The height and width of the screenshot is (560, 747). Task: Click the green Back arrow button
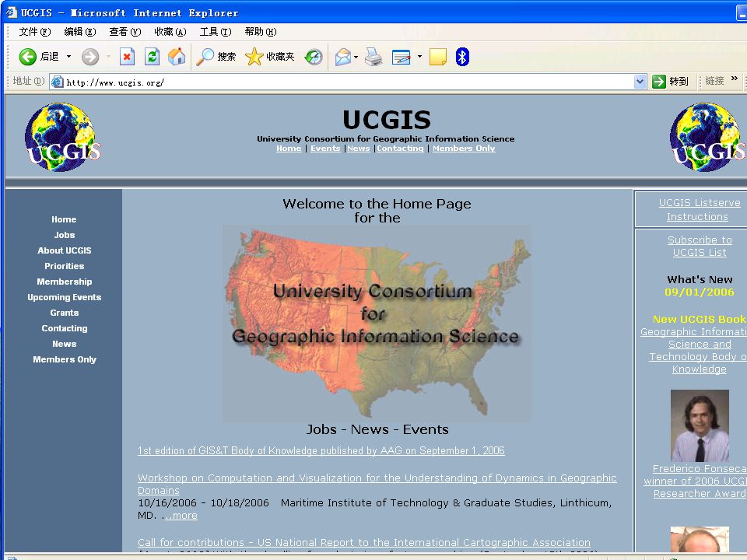click(28, 57)
